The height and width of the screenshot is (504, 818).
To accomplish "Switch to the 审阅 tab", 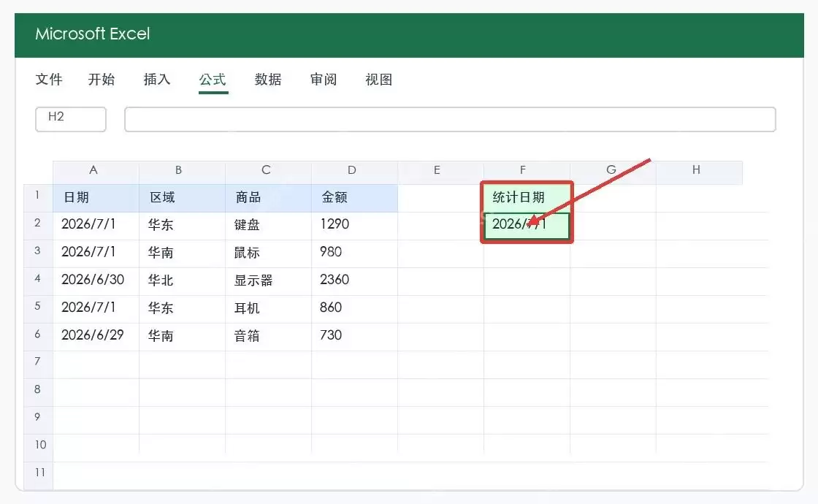I will click(324, 80).
